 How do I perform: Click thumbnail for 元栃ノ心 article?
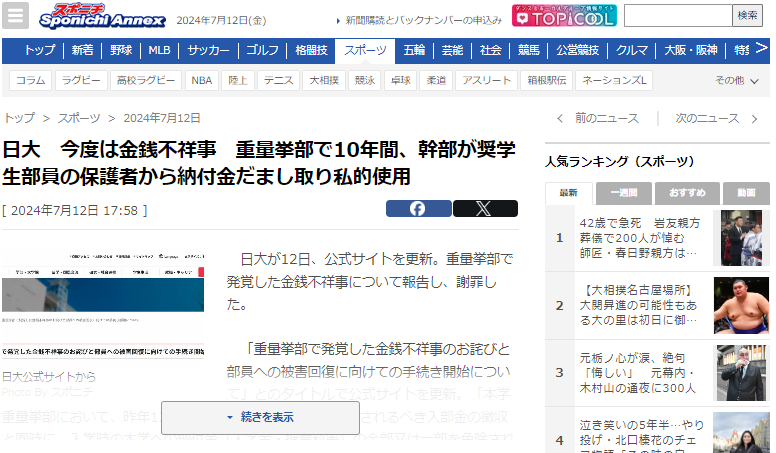pyautogui.click(x=741, y=373)
